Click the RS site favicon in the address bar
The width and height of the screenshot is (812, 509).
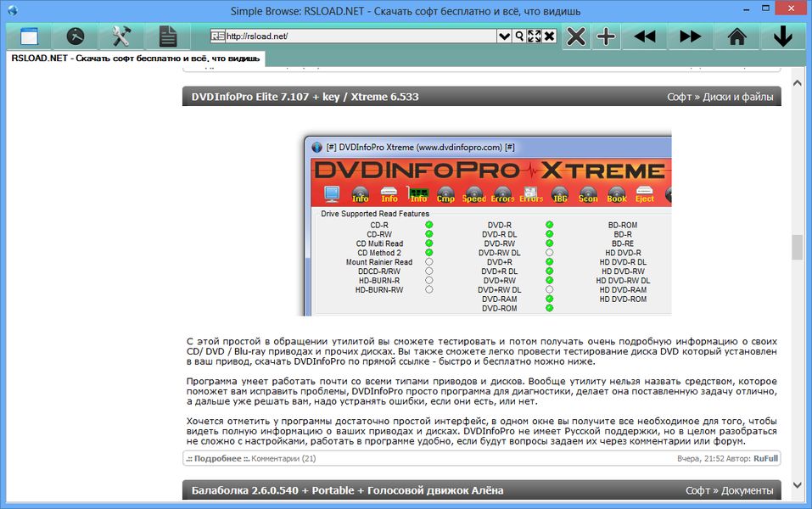click(217, 36)
